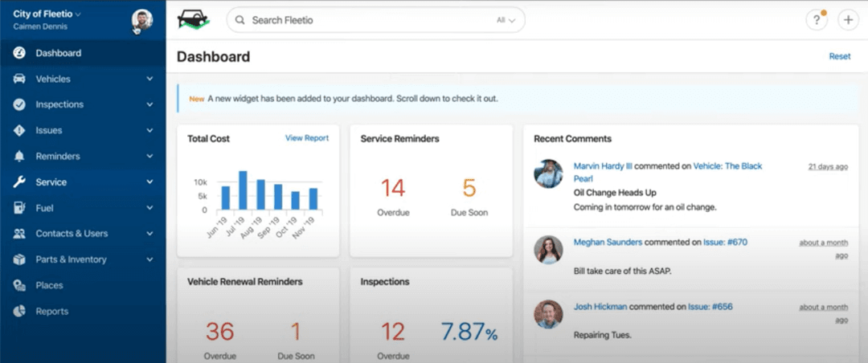Image resolution: width=868 pixels, height=363 pixels.
Task: Open Vehicles section in sidebar
Action: point(83,80)
